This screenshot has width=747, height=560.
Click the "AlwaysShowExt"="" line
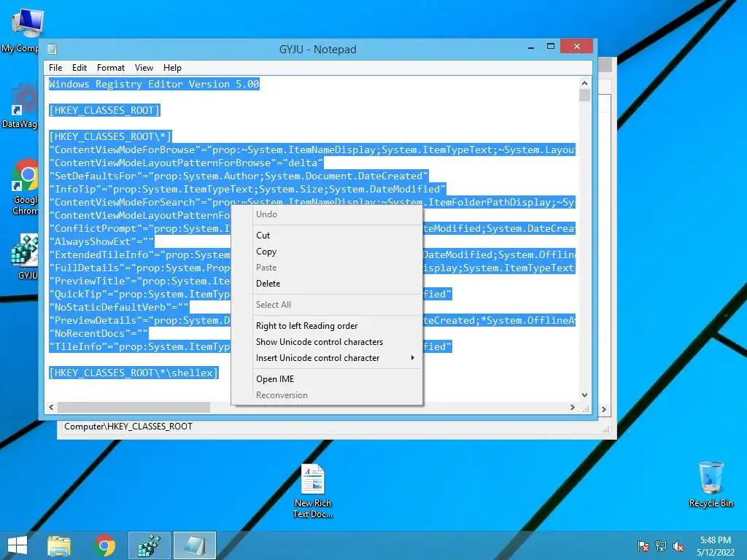(101, 242)
